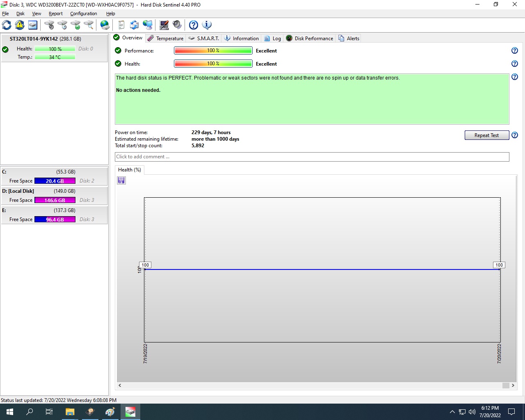
Task: Open the Report menu
Action: [x=56, y=14]
